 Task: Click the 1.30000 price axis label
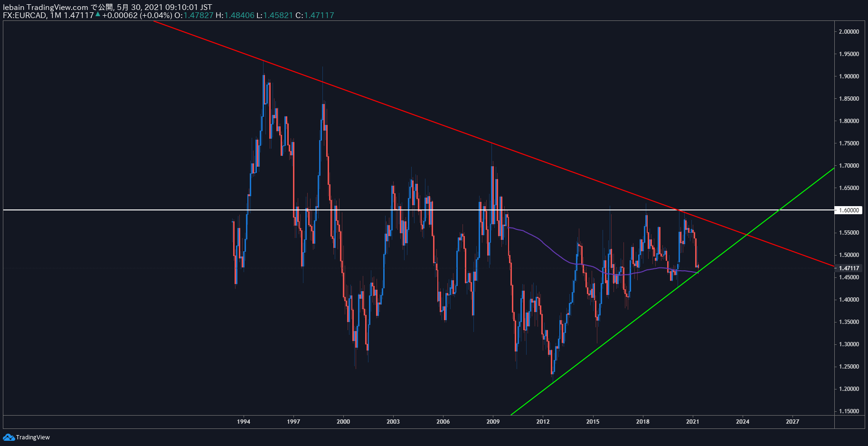click(x=849, y=344)
